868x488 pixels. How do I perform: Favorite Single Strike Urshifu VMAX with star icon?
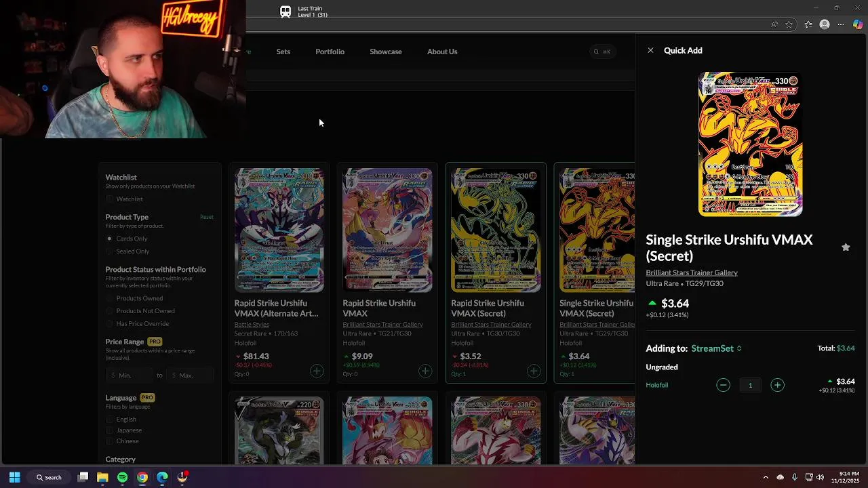point(846,247)
